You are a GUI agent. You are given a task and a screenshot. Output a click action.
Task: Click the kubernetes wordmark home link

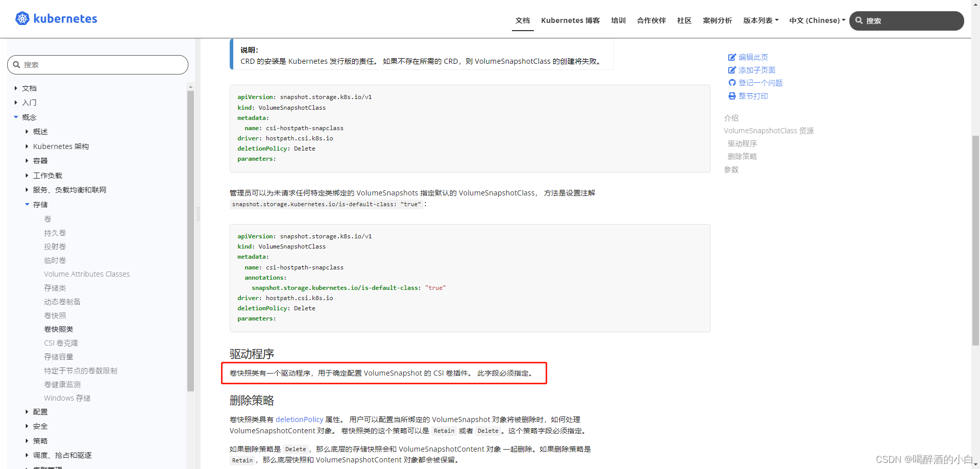click(65, 19)
